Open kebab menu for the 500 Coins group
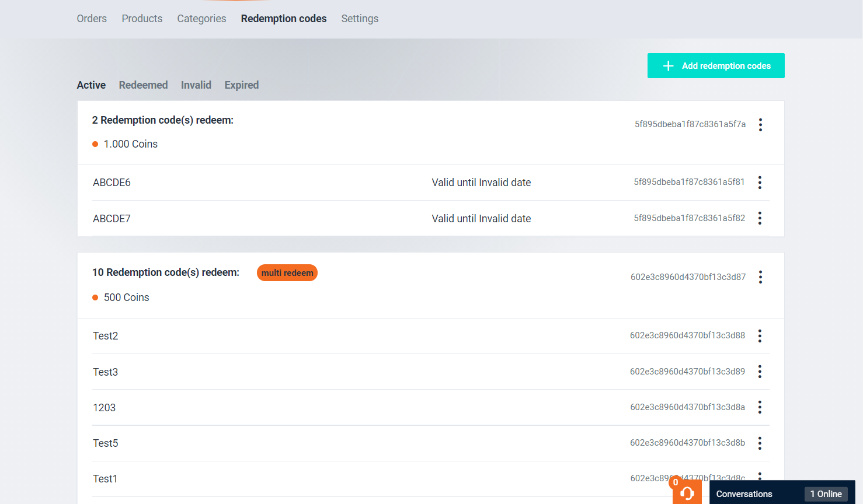The height and width of the screenshot is (504, 863). [760, 277]
